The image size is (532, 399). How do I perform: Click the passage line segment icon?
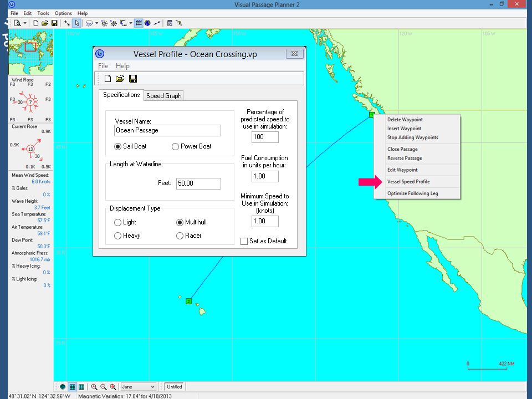coord(157,23)
